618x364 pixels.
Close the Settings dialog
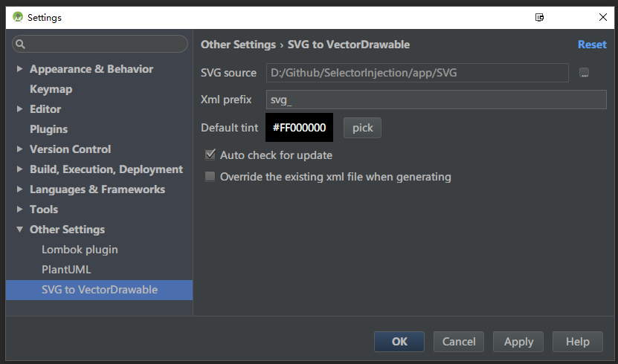pyautogui.click(x=602, y=17)
